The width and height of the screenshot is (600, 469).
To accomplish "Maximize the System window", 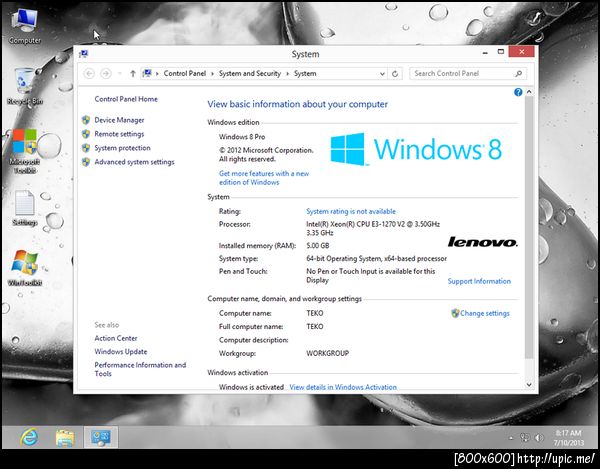I will tap(501, 52).
